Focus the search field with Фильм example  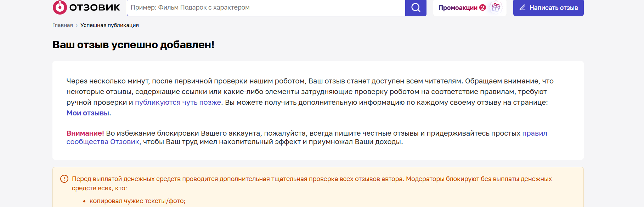[266, 7]
